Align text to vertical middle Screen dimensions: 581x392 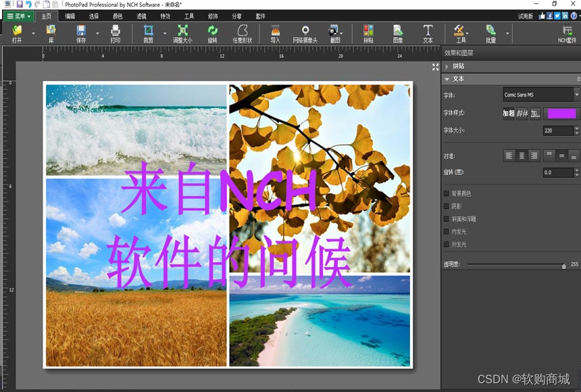pyautogui.click(x=561, y=155)
